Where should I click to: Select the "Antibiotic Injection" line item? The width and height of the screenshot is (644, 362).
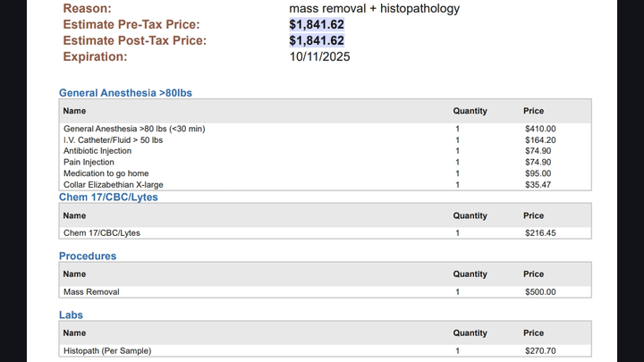pyautogui.click(x=97, y=151)
